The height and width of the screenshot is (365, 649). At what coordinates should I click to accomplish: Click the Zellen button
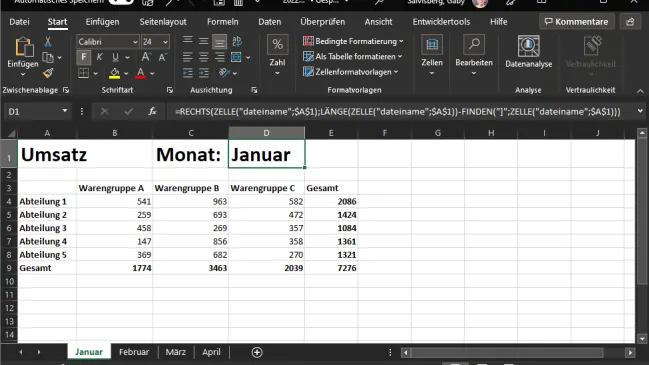coord(432,55)
